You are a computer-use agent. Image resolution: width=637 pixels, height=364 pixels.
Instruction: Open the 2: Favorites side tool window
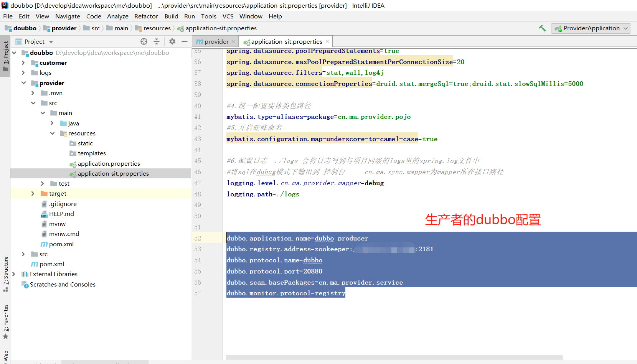(x=5, y=321)
